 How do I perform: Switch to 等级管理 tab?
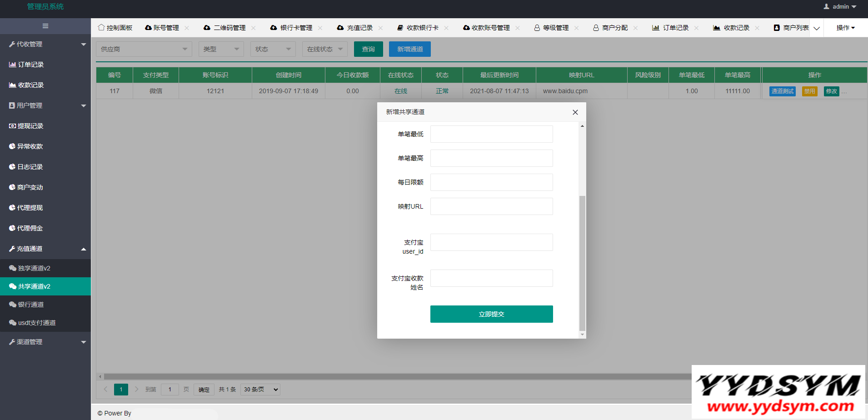point(551,28)
